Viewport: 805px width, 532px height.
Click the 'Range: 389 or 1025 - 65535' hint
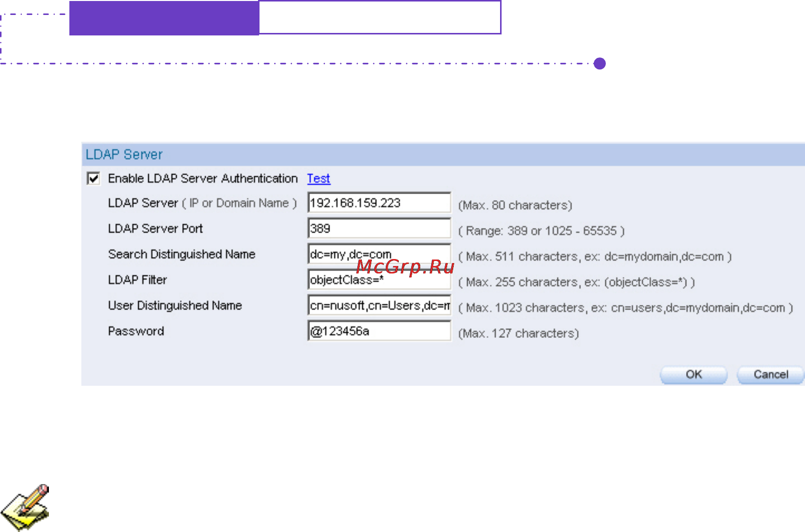[x=542, y=231]
